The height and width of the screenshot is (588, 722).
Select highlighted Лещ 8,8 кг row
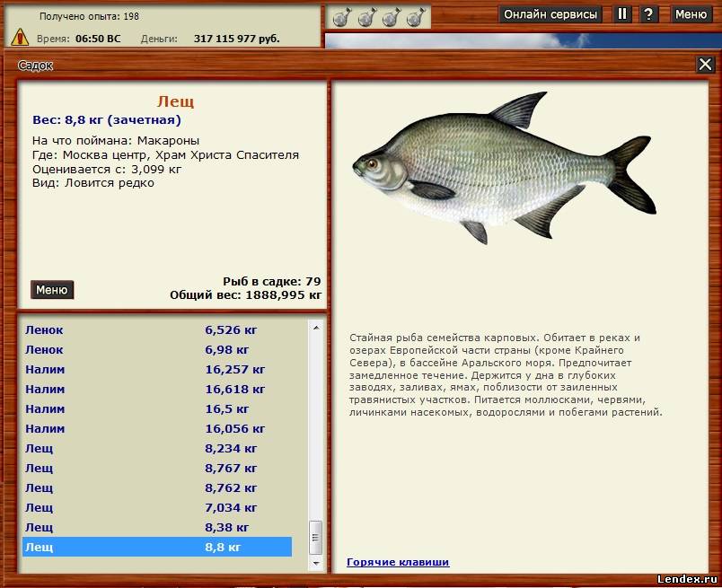click(x=157, y=547)
